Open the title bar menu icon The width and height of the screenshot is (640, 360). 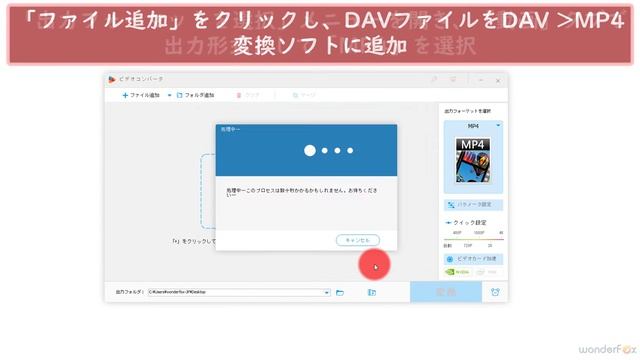pyautogui.click(x=453, y=79)
